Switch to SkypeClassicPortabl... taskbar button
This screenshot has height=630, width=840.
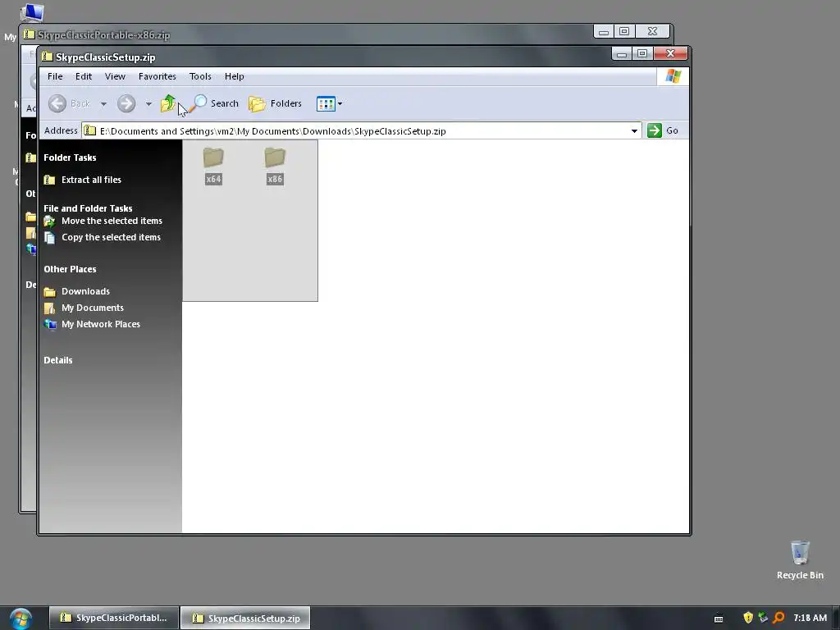pos(113,619)
